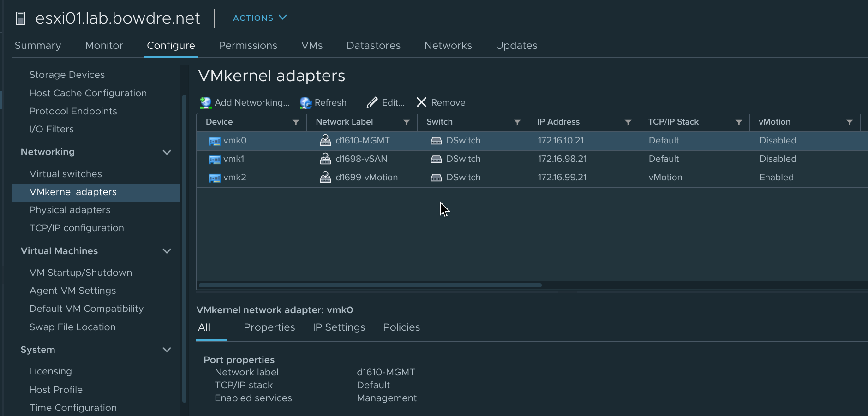This screenshot has width=868, height=416.
Task: Open the Device column filter
Action: click(296, 122)
